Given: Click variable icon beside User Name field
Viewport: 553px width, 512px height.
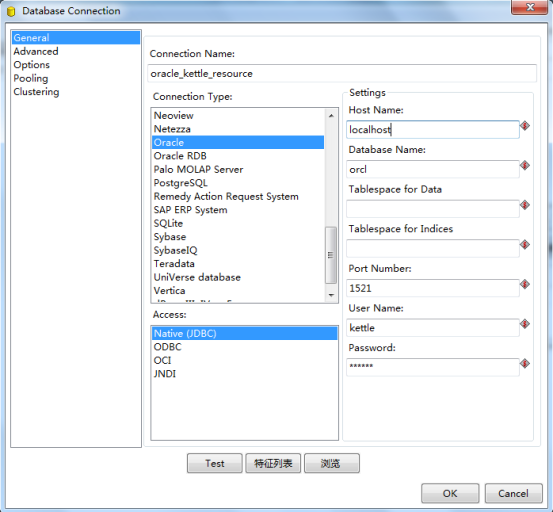Looking at the screenshot, I should point(525,323).
